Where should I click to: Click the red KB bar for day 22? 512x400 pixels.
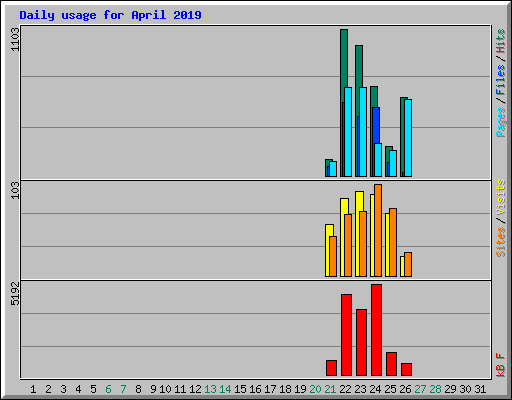(x=347, y=335)
